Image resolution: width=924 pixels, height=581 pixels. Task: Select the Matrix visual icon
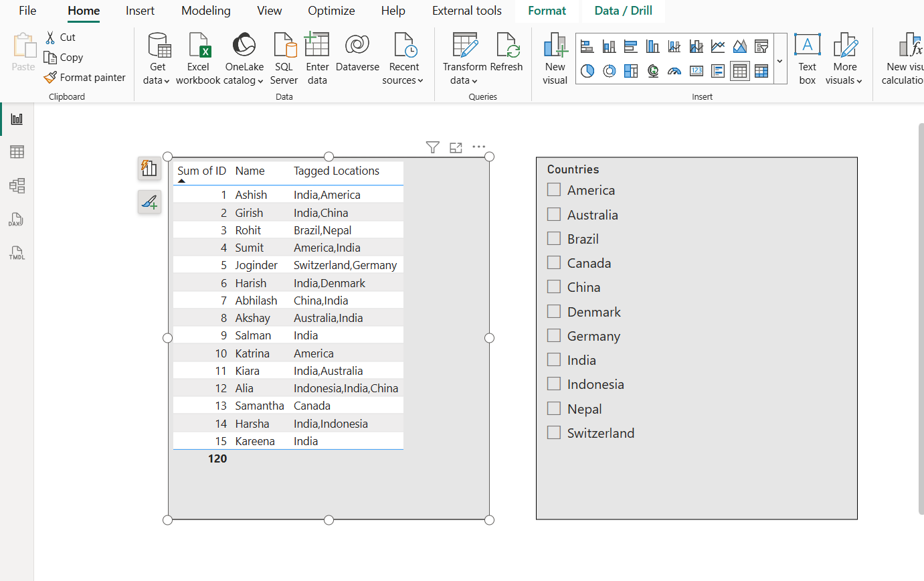point(761,70)
